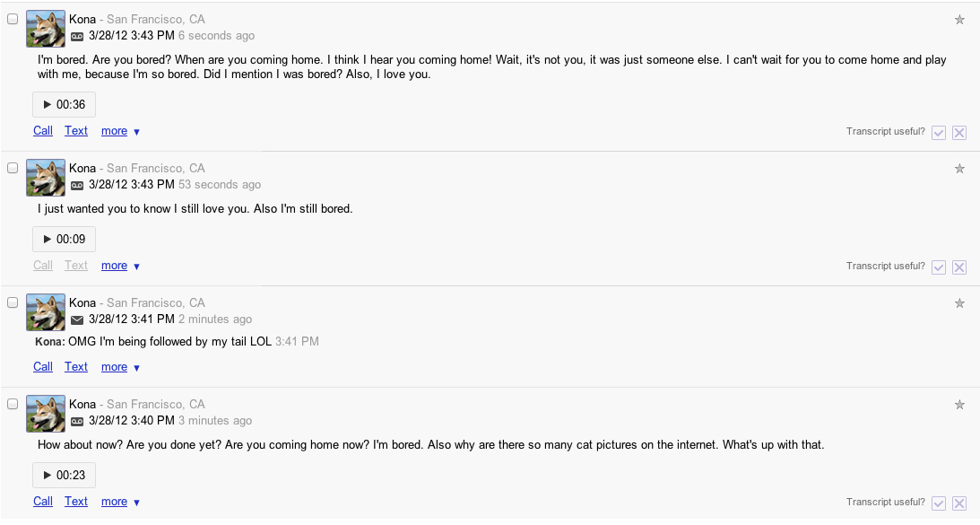
Task: Star the 3:40 PM voicemail
Action: 959,405
